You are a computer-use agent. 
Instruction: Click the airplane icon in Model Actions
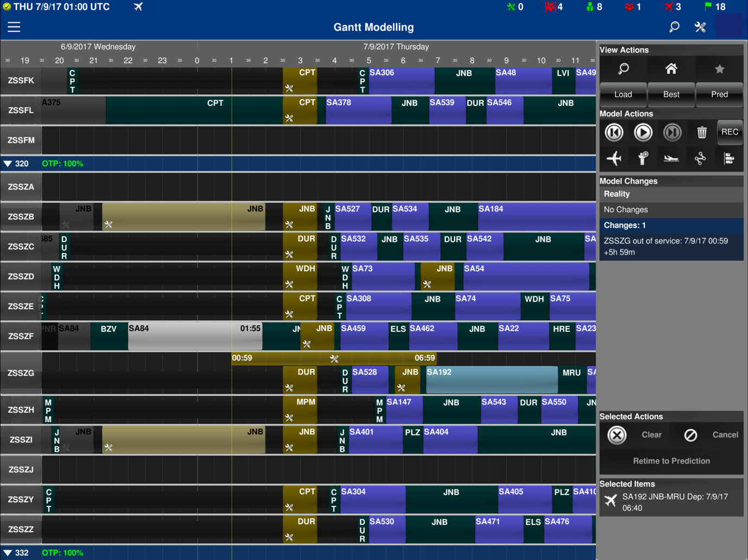pyautogui.click(x=614, y=158)
